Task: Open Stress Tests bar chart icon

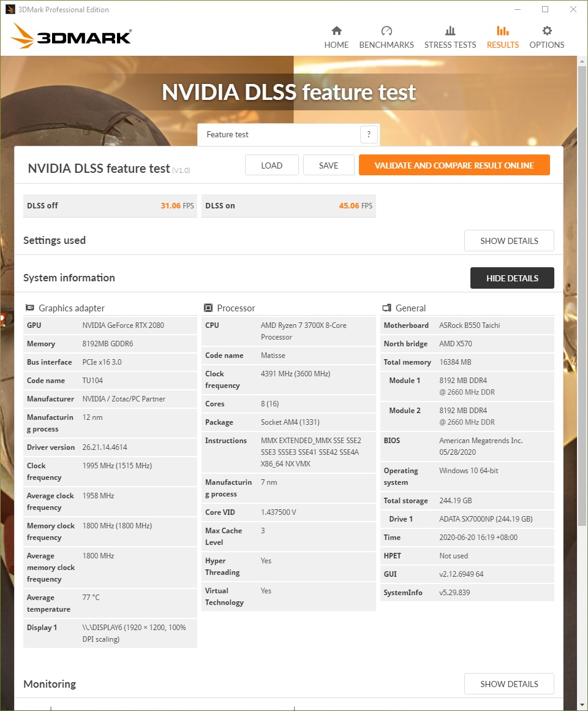Action: point(450,31)
